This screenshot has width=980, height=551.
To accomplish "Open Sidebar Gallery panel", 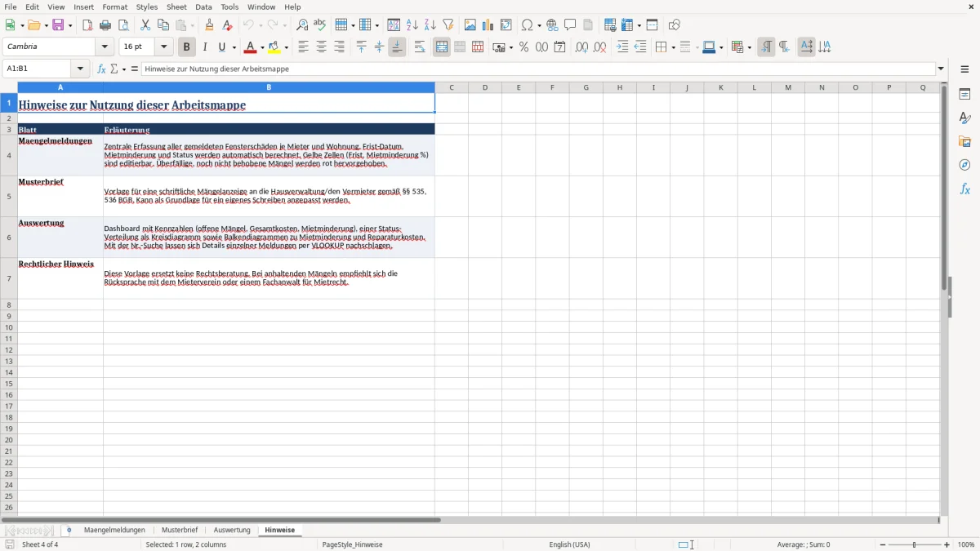I will [x=964, y=142].
